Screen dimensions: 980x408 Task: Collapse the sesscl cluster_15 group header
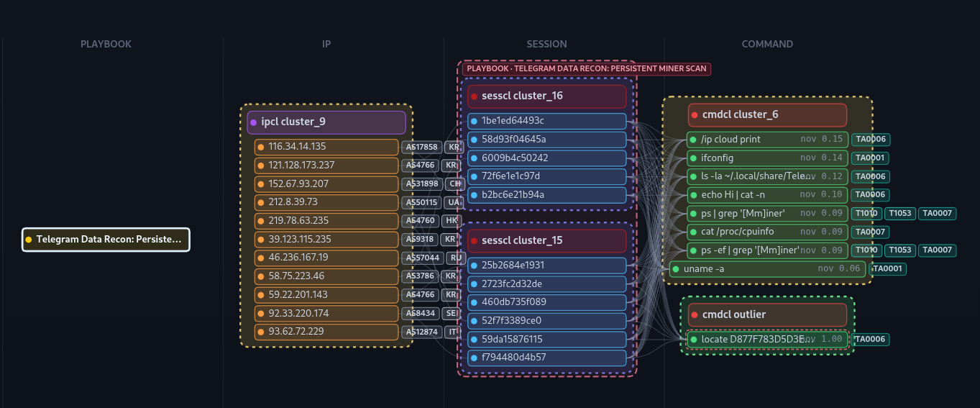point(547,240)
